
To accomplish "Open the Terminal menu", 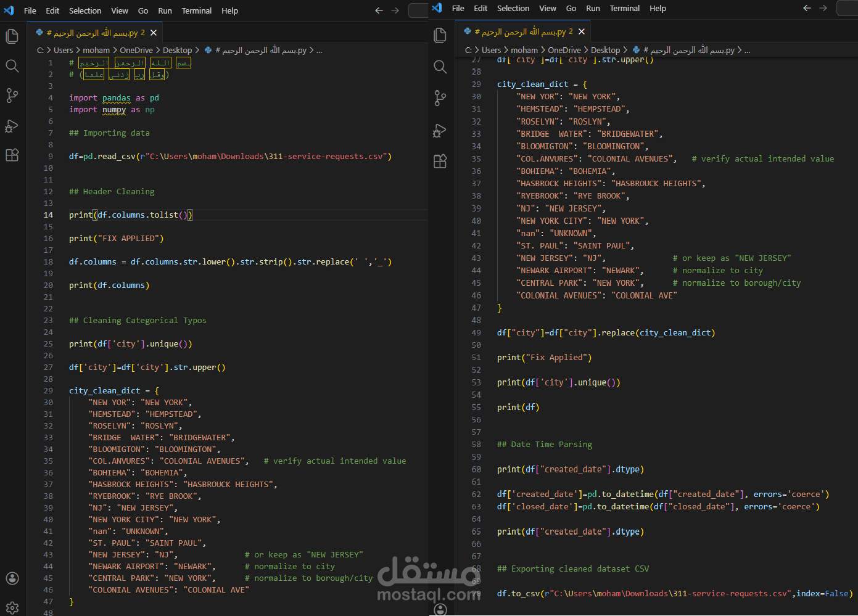I will coord(196,10).
